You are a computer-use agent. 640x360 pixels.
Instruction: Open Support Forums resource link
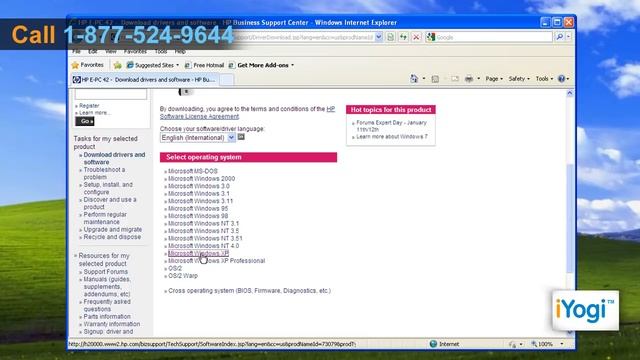tap(105, 272)
